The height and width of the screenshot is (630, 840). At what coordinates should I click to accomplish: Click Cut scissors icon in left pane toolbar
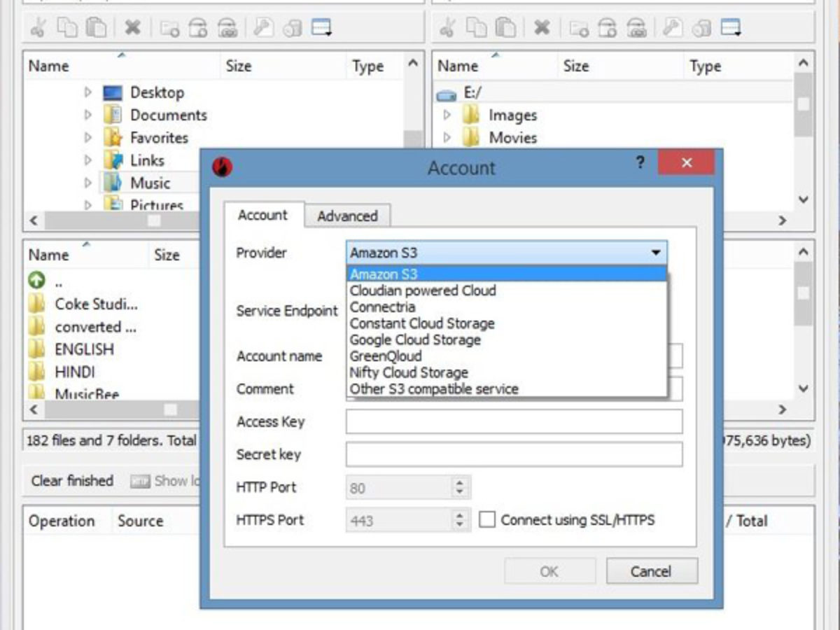click(38, 27)
